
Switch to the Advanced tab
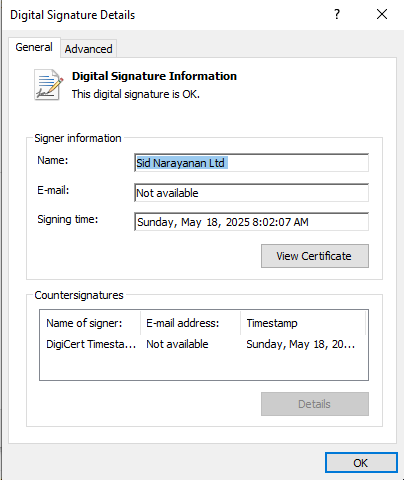click(88, 49)
